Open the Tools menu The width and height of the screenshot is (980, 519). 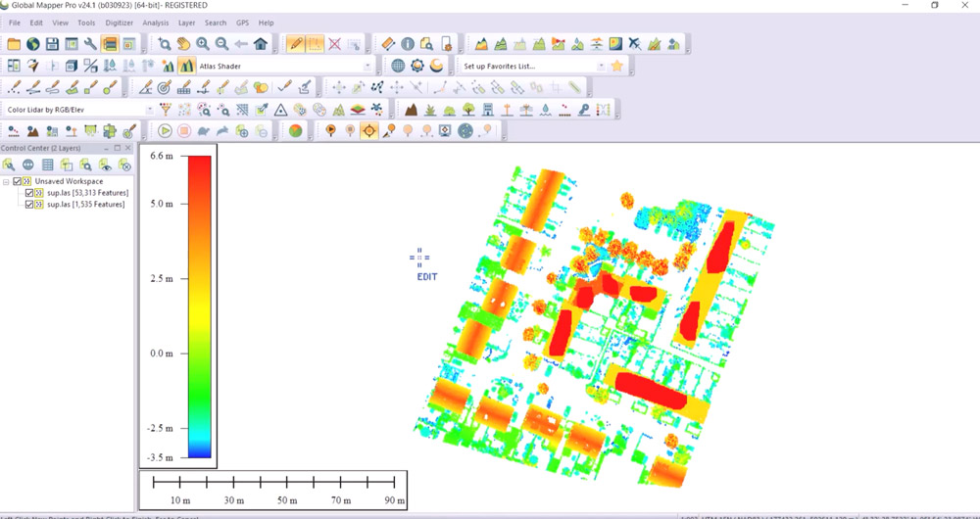[x=86, y=23]
